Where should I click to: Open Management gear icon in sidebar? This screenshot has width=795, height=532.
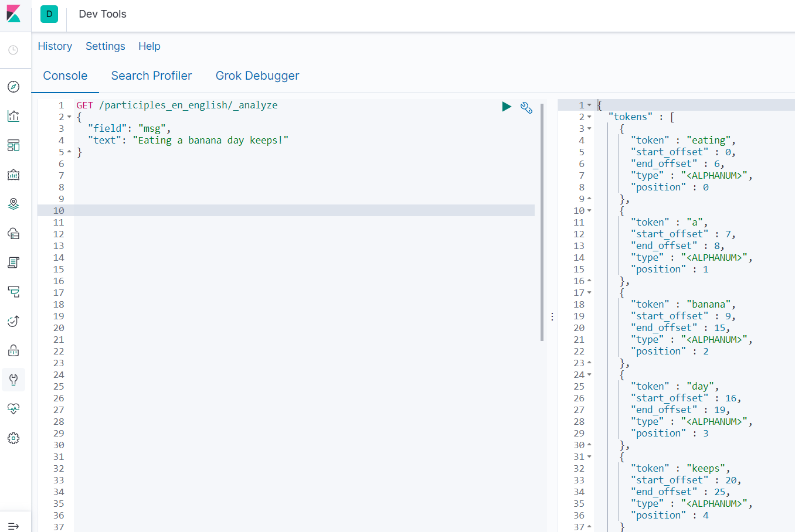tap(13, 438)
